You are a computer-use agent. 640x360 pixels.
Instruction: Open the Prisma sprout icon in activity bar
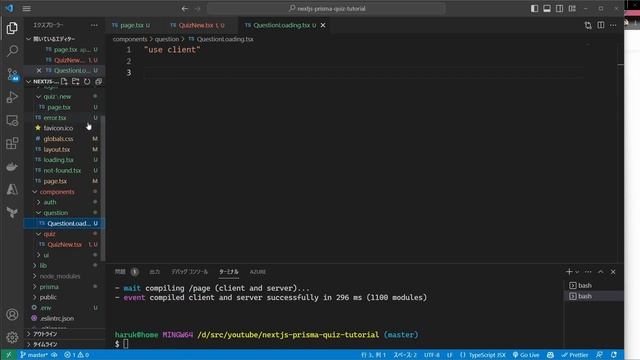tap(12, 212)
